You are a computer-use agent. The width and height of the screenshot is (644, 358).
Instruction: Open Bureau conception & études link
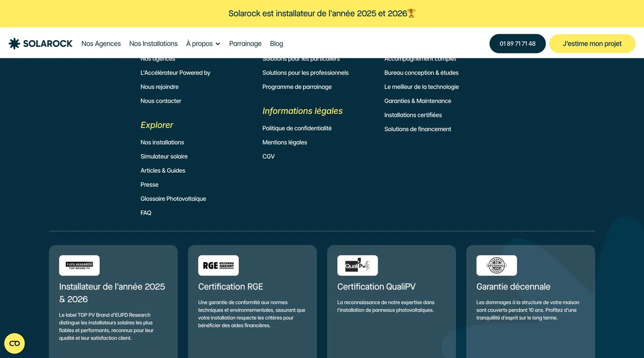click(422, 73)
